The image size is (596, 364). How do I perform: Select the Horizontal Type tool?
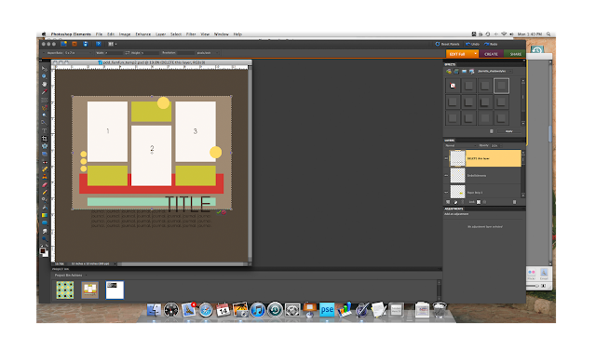[x=45, y=130]
